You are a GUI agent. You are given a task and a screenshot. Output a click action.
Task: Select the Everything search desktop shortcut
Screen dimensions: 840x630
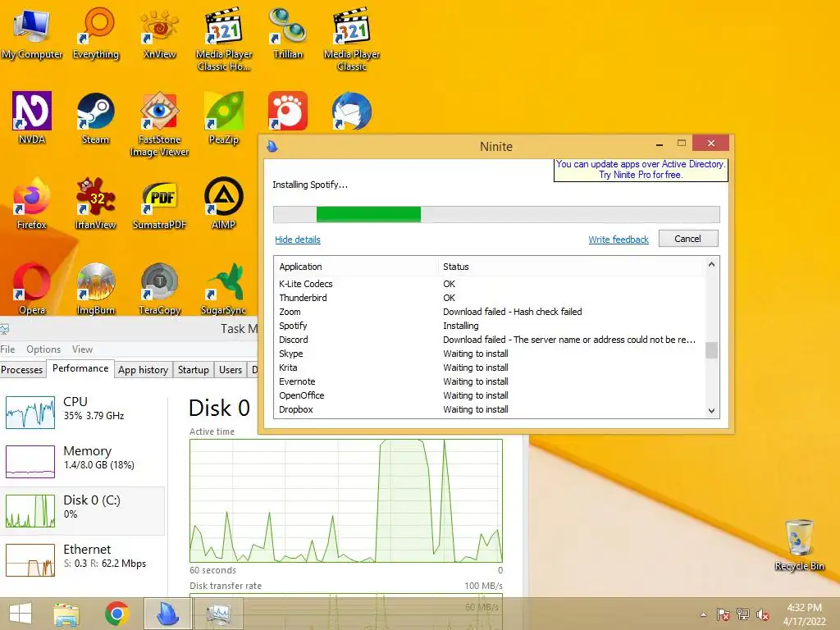[x=96, y=34]
